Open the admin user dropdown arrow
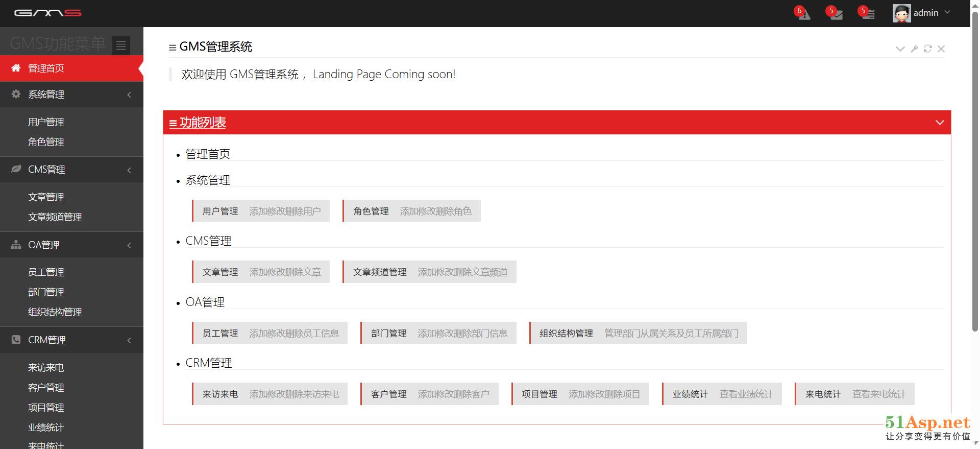Screen dimensions: 980x449 [x=947, y=12]
